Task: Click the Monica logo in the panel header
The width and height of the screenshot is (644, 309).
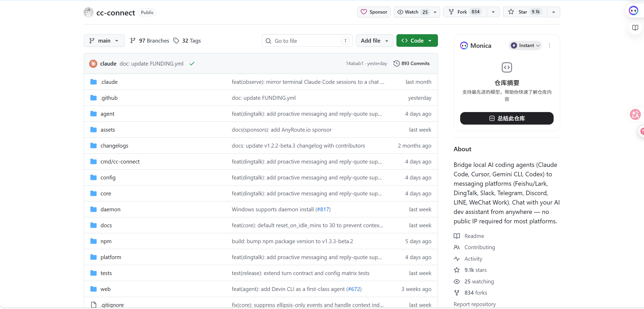Action: pos(464,46)
